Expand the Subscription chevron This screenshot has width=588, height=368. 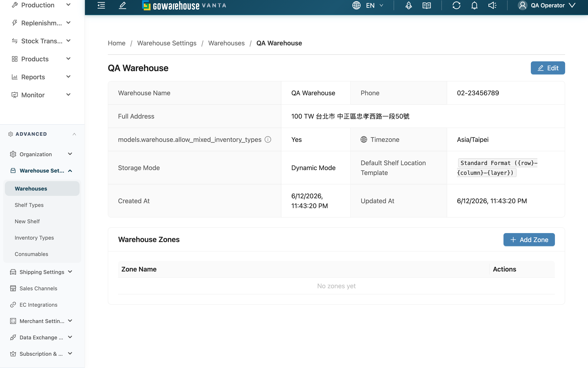70,353
